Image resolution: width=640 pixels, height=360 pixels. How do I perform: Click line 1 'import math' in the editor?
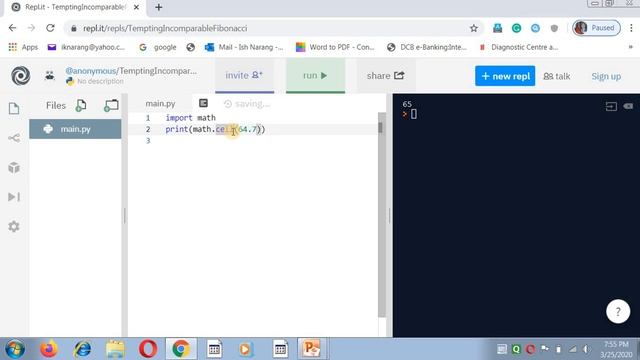(x=191, y=118)
